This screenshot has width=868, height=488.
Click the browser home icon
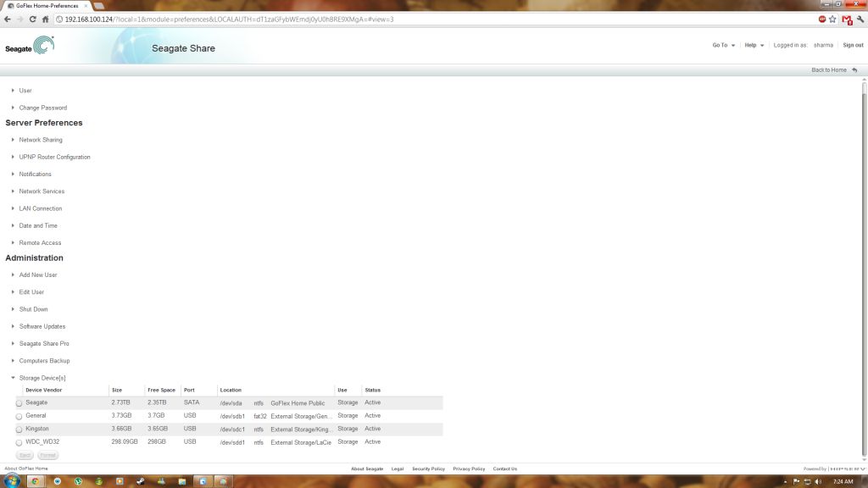pyautogui.click(x=46, y=19)
